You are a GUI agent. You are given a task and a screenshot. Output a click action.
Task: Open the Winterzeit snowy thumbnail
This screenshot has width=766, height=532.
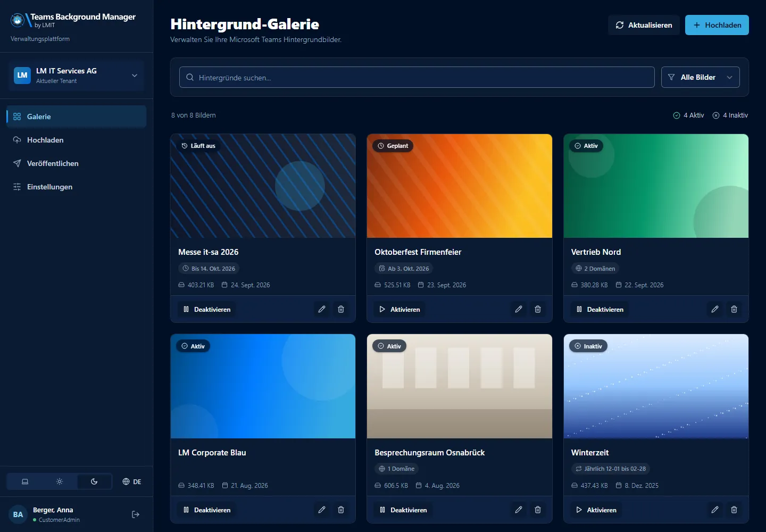click(x=656, y=386)
